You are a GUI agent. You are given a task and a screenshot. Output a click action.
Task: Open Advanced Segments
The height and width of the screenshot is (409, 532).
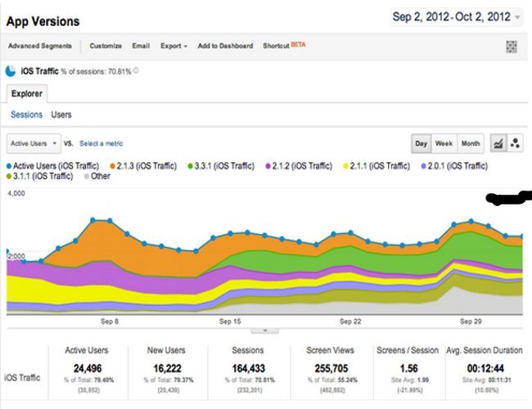tap(40, 46)
